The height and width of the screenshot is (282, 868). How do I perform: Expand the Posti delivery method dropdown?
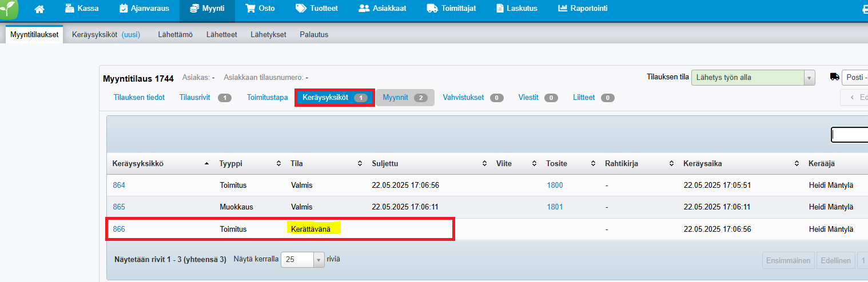coord(855,78)
